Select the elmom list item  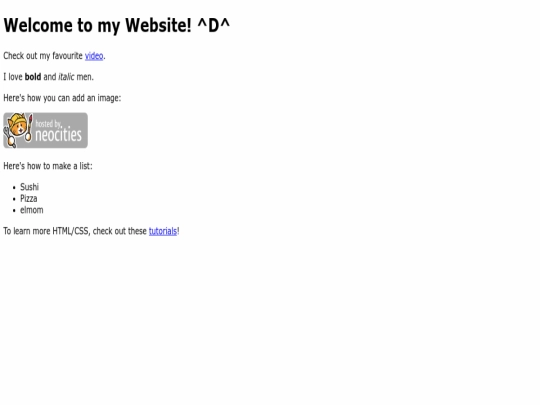click(x=32, y=210)
